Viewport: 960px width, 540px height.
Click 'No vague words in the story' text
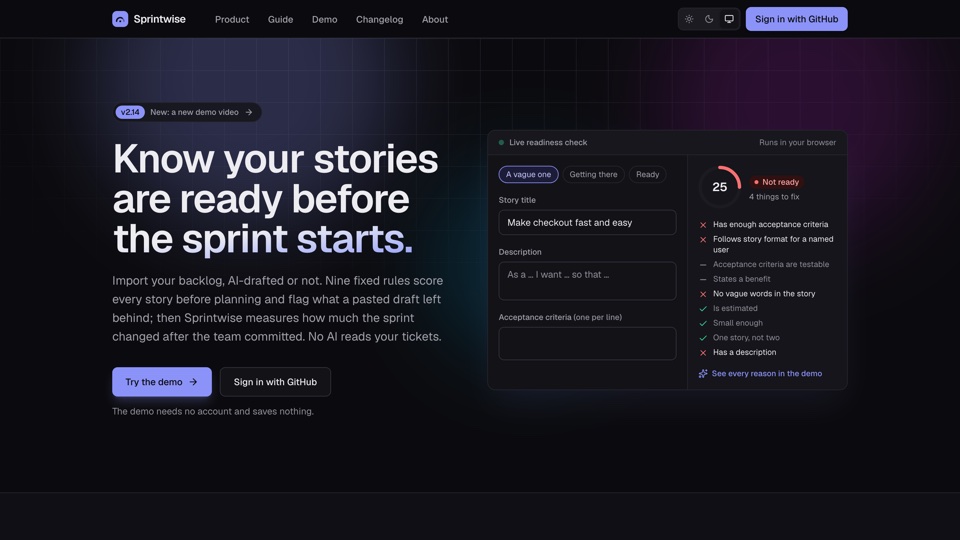coord(764,294)
